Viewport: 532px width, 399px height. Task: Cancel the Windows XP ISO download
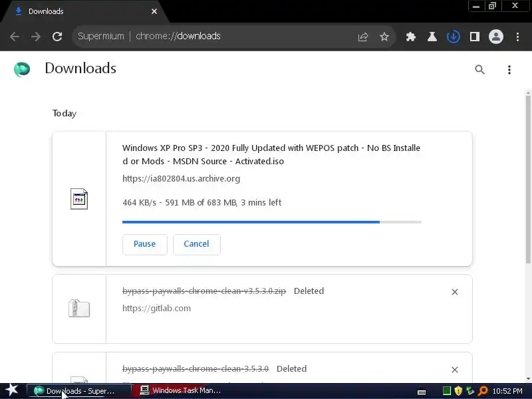tap(196, 244)
